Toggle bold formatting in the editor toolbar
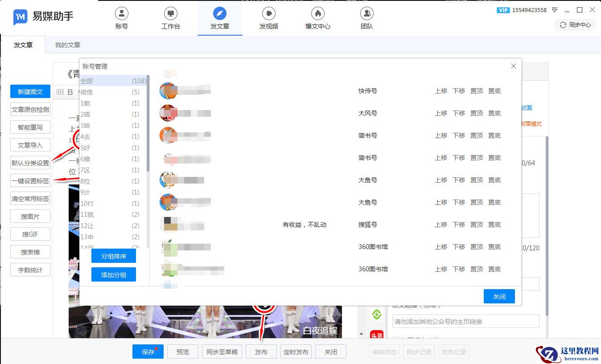The height and width of the screenshot is (364, 601). (70, 92)
